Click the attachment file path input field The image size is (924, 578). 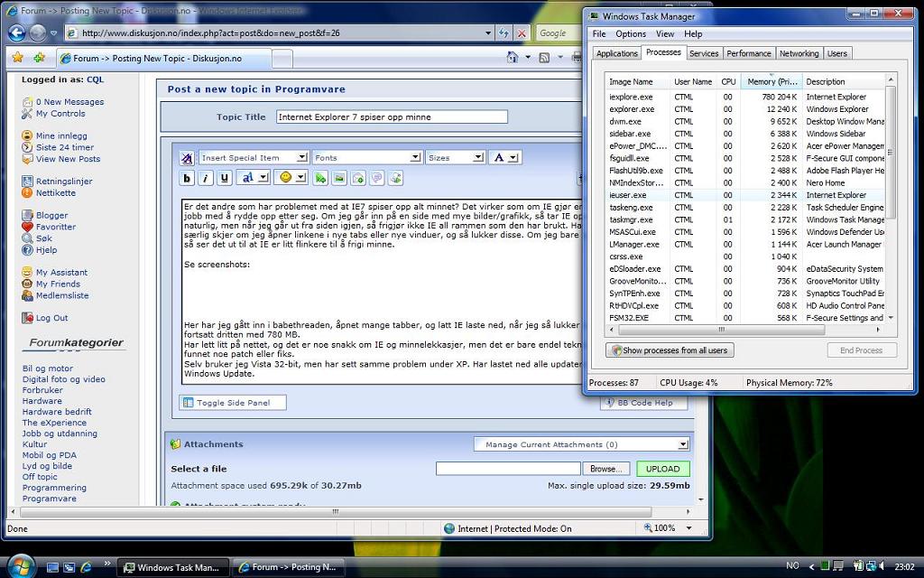coord(508,469)
